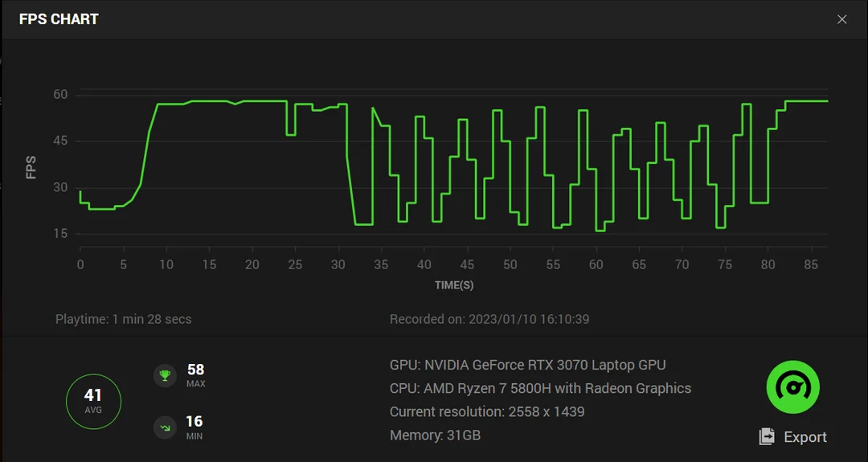Click the Recorded on date text
Screen dimensions: 868x462
(489, 319)
